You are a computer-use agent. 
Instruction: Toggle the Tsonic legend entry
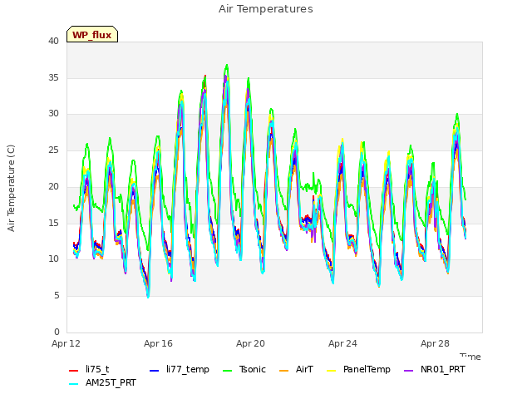(244, 369)
